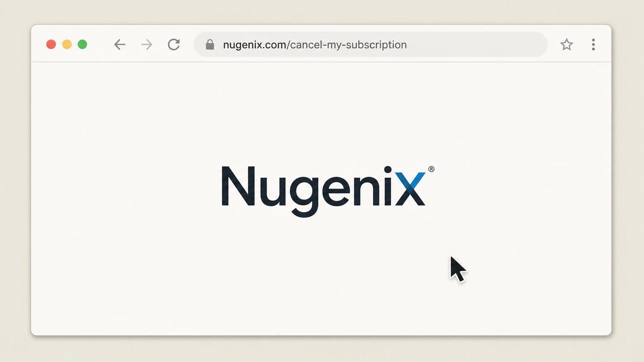
Task: Go forward using the right arrow
Action: click(147, 44)
